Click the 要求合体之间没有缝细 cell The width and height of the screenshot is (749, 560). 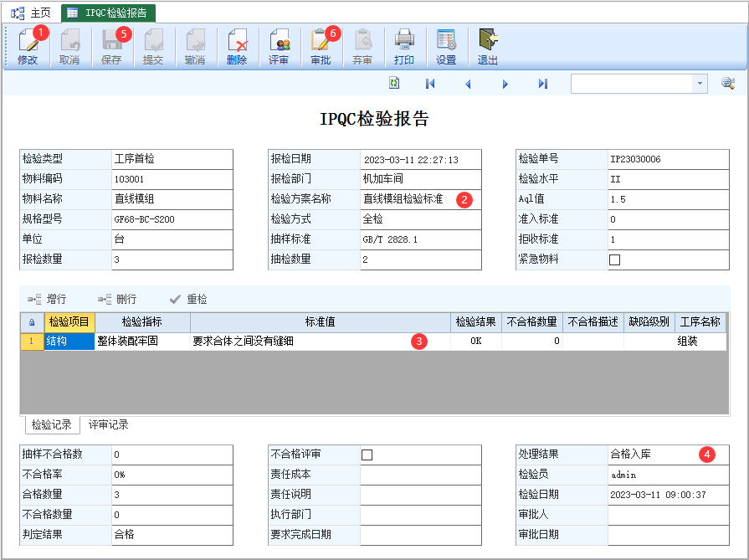[x=320, y=342]
